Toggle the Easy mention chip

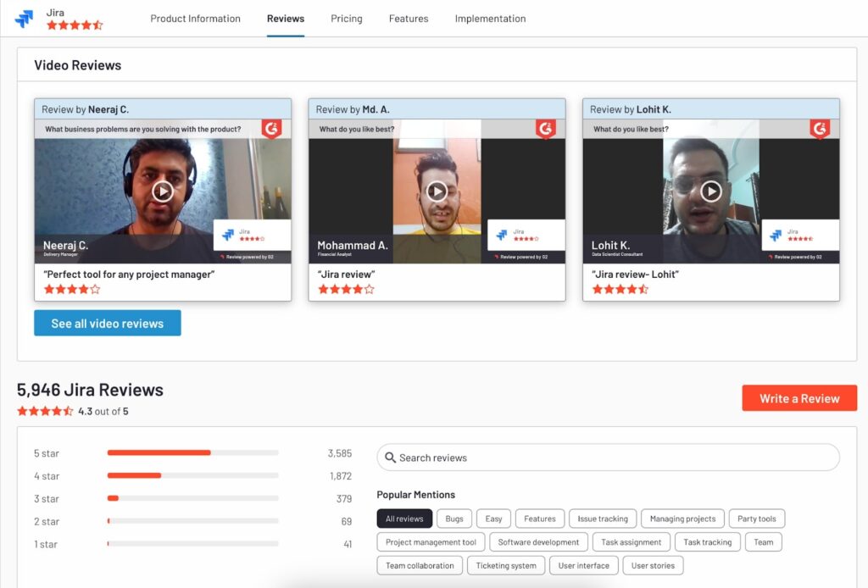tap(494, 519)
